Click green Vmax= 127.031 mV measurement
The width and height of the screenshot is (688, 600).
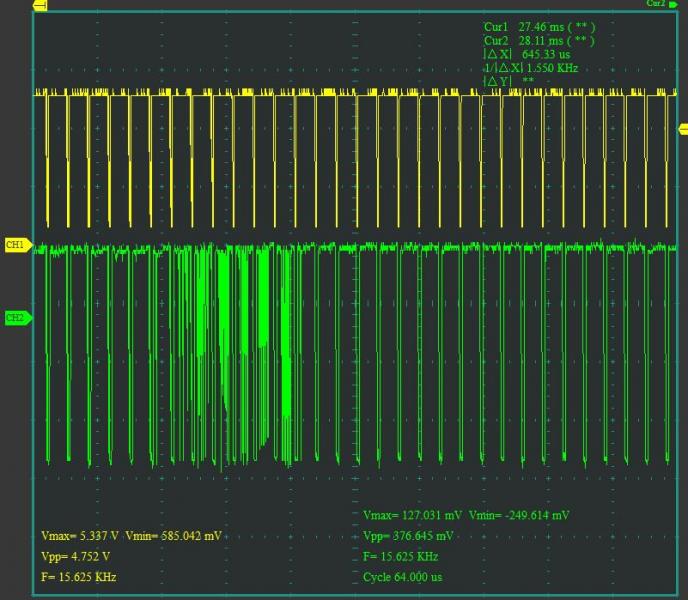coord(411,516)
